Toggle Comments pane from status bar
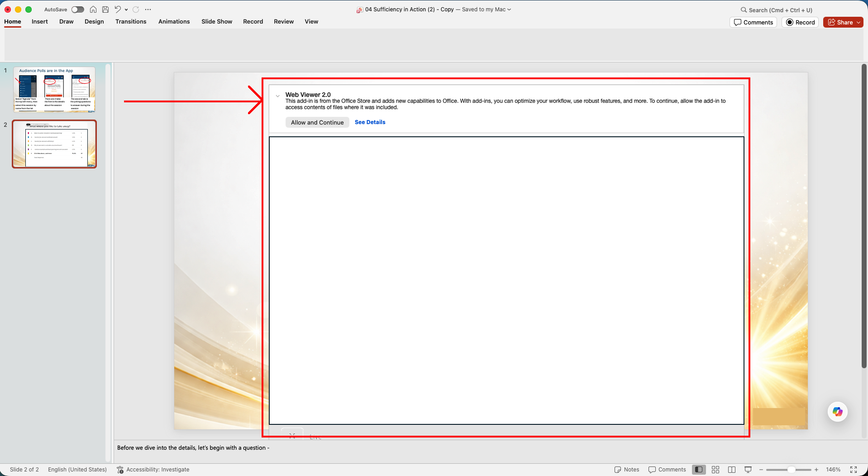Screen dimensions: 868x476 (x=667, y=470)
